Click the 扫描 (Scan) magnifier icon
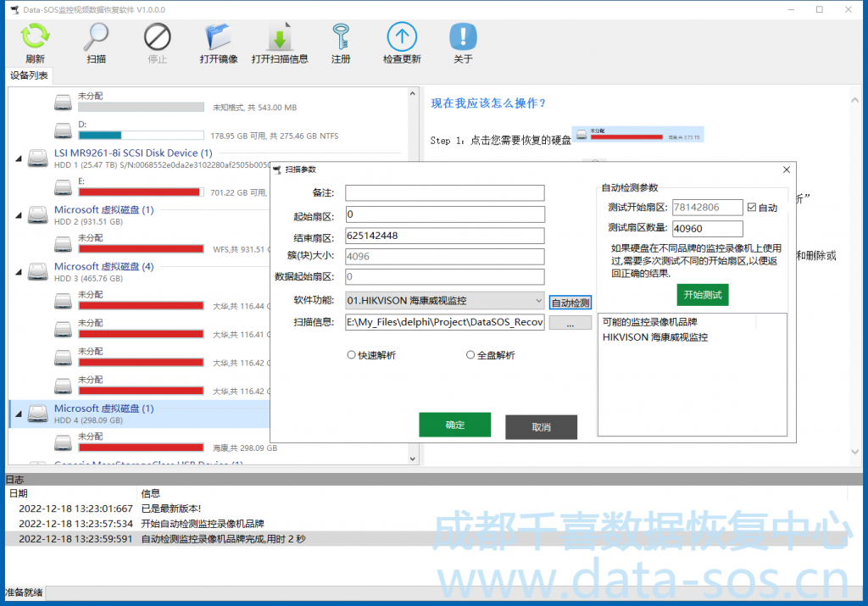This screenshot has height=606, width=868. point(97,38)
